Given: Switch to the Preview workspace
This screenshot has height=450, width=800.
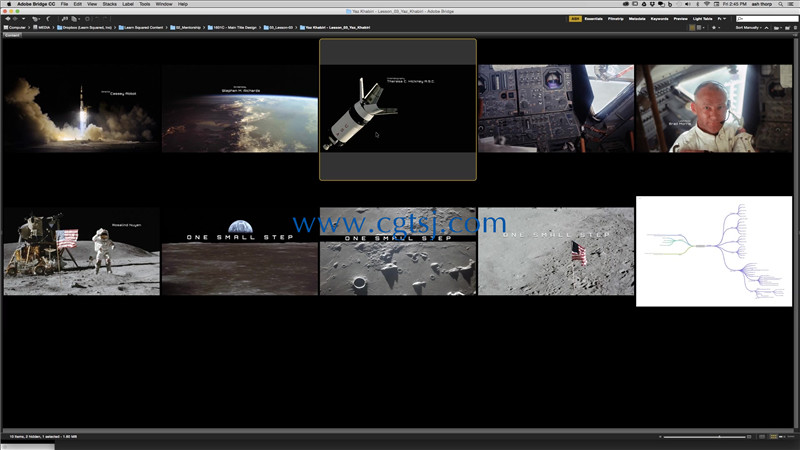Looking at the screenshot, I should [680, 19].
